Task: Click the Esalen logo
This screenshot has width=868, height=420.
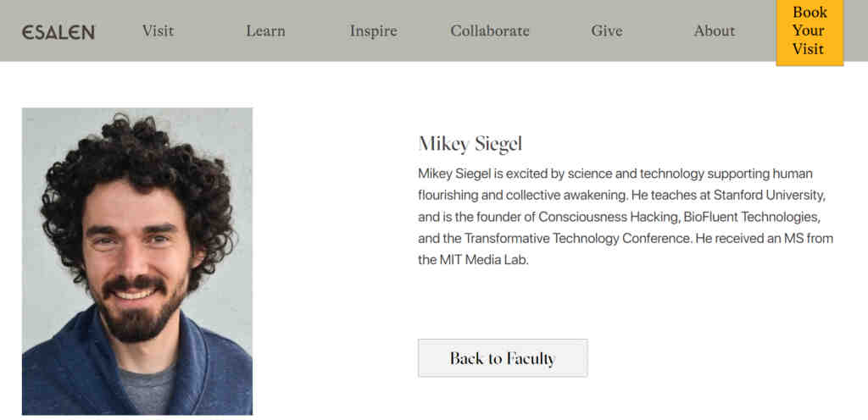Action: (x=58, y=32)
